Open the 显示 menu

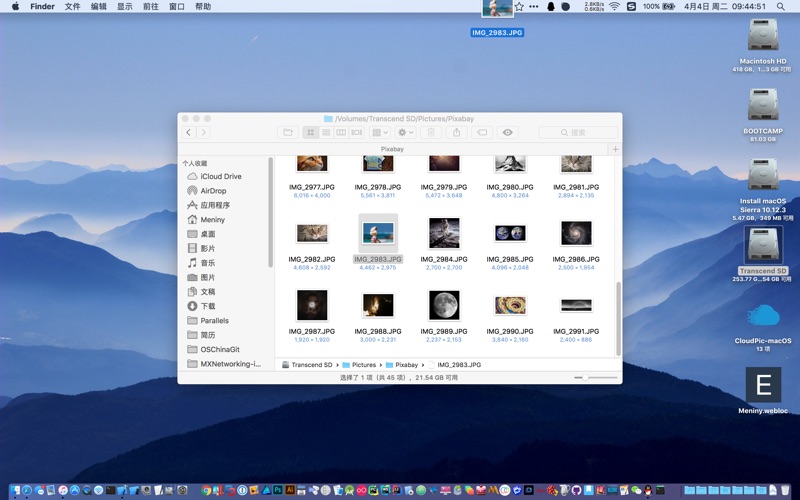pos(124,7)
